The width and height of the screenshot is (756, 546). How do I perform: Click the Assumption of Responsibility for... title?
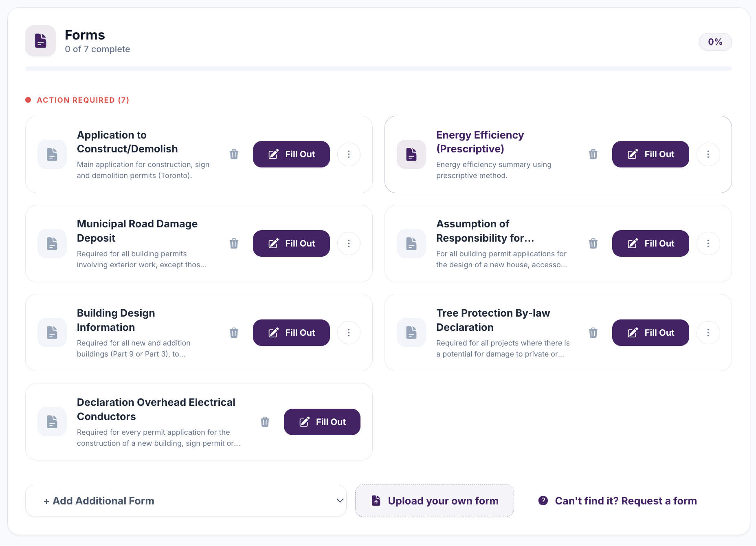[x=485, y=231]
